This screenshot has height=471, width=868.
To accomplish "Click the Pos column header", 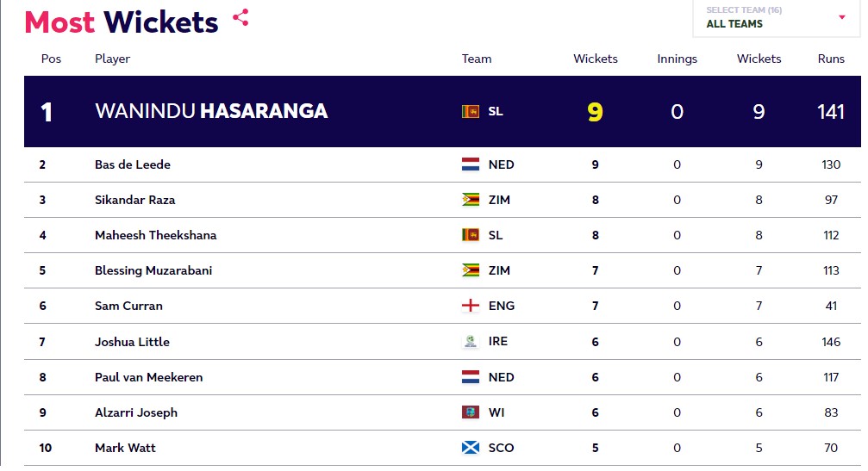I will click(x=51, y=59).
